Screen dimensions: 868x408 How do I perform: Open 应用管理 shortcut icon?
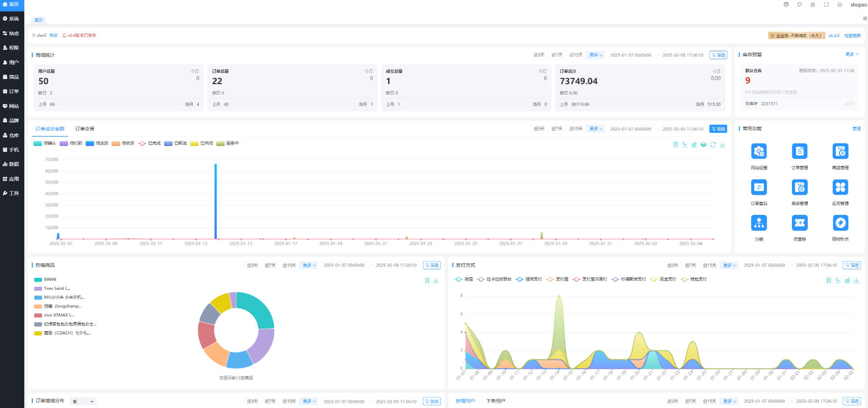[x=840, y=187]
